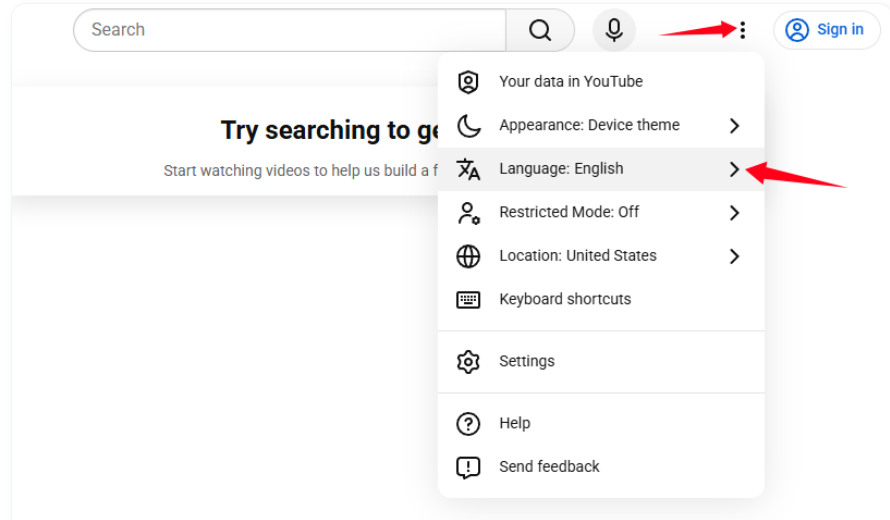The width and height of the screenshot is (890, 520).
Task: Focus the Search input field
Action: [289, 30]
